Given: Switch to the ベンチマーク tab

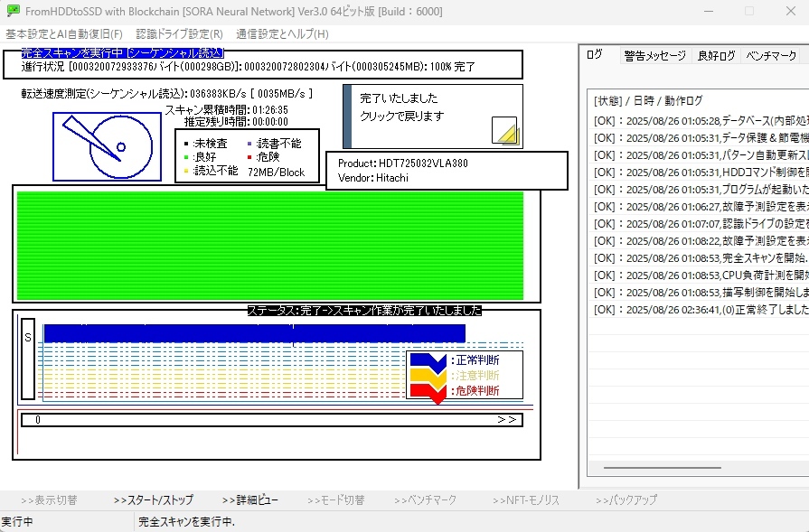Looking at the screenshot, I should (x=771, y=56).
